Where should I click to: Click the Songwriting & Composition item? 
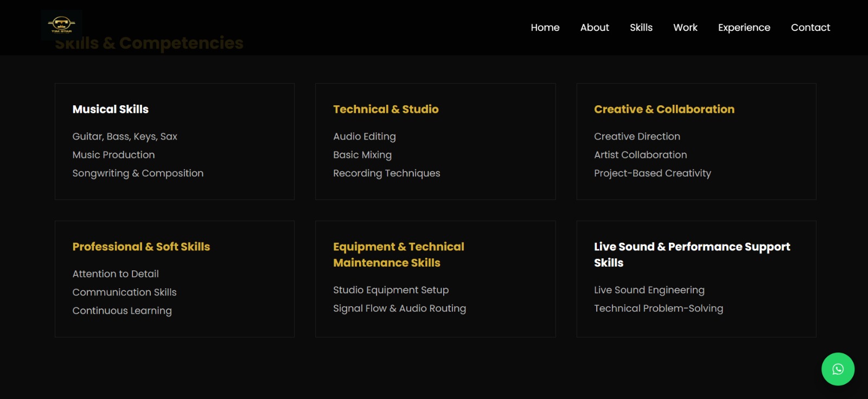(x=138, y=173)
